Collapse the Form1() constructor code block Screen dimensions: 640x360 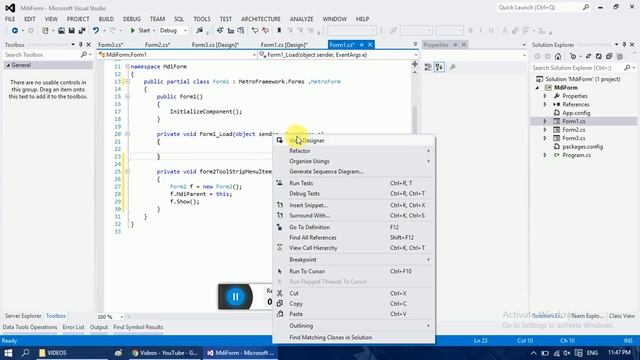127,97
